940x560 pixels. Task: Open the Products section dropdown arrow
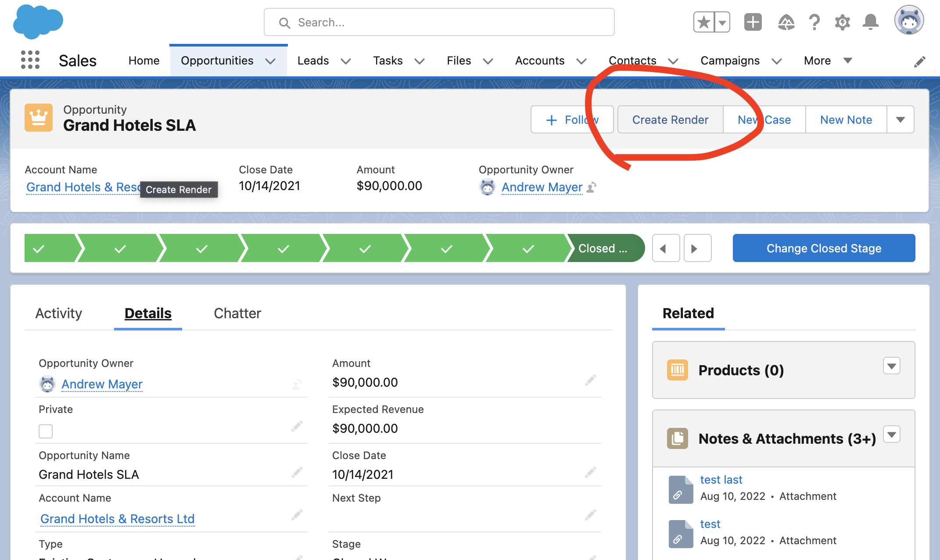pos(891,366)
